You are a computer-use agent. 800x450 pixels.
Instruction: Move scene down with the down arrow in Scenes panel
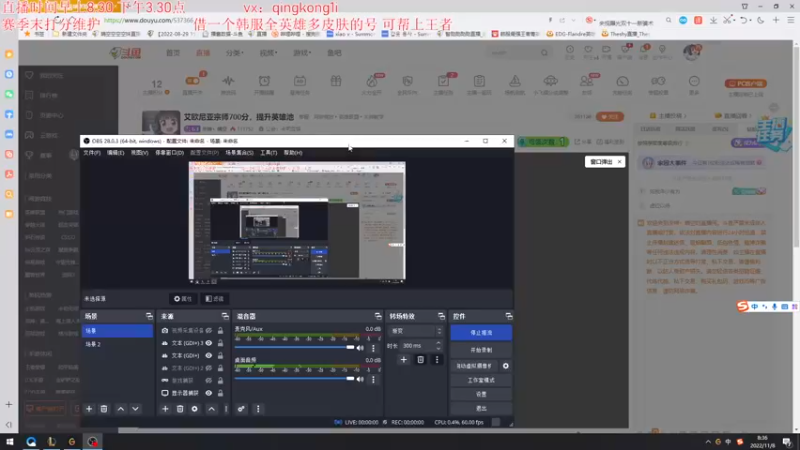135,409
